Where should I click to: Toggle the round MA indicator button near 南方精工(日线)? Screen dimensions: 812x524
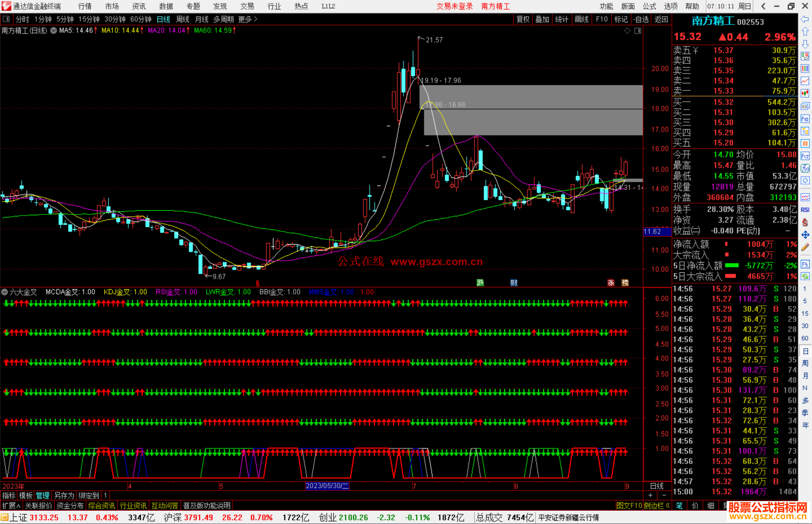[x=53, y=30]
